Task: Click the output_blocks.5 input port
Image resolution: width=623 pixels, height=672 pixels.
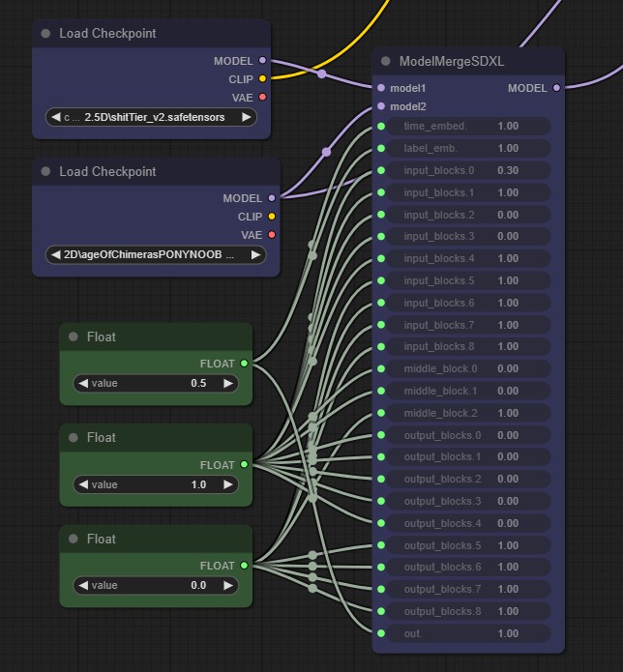Action: (x=381, y=545)
